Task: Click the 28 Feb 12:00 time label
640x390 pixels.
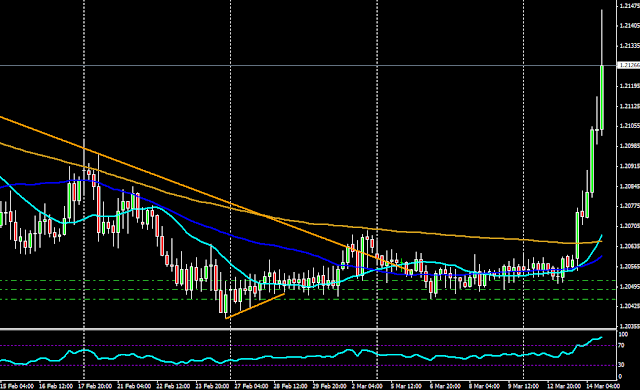Action: 290,386
